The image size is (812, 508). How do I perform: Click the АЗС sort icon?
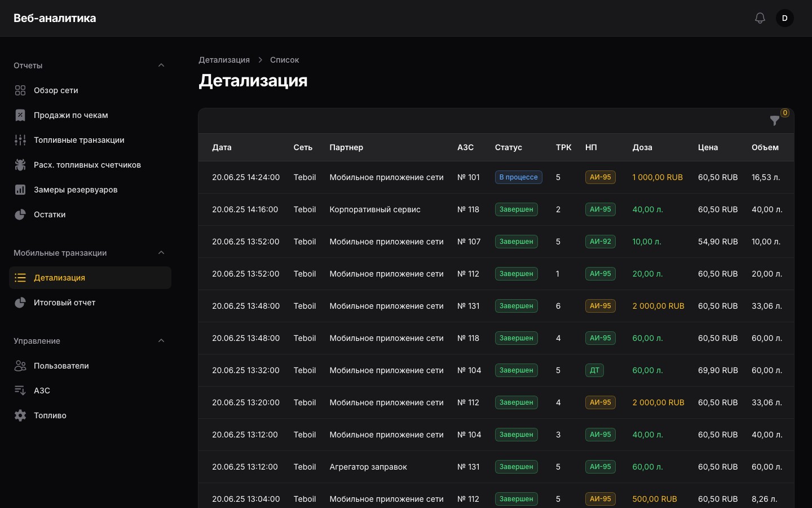coord(20,391)
